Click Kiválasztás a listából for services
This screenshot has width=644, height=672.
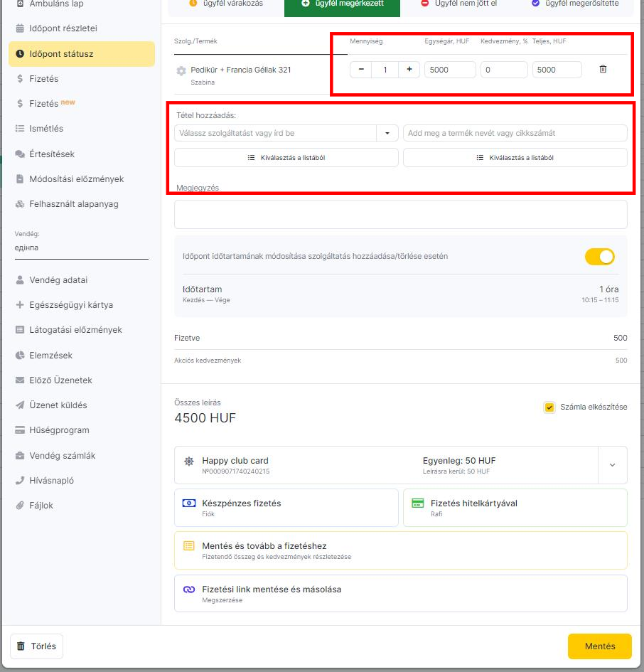tap(286, 158)
